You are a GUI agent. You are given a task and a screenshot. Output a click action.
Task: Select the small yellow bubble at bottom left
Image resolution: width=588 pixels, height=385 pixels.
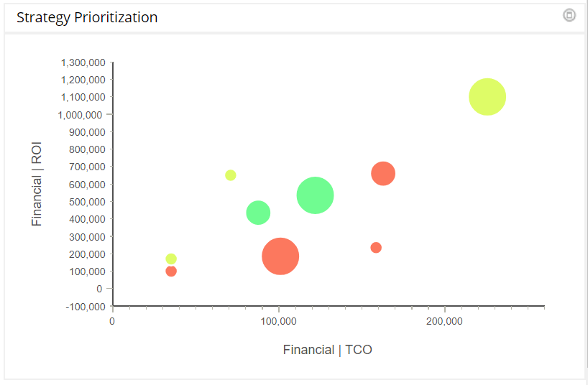pos(171,259)
